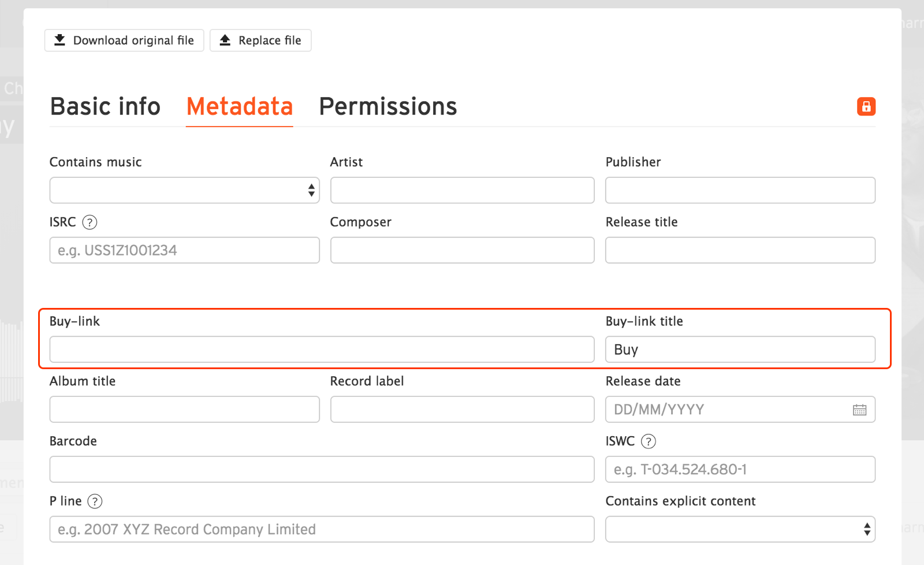The height and width of the screenshot is (565, 924).
Task: Click into the Publisher field
Action: click(740, 190)
